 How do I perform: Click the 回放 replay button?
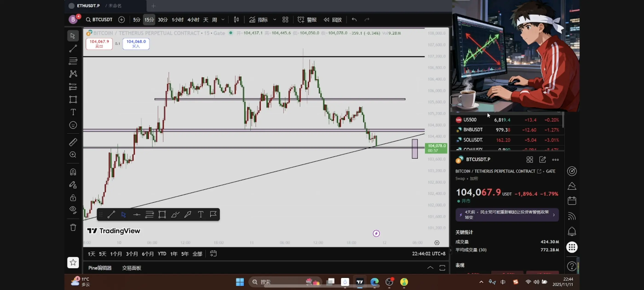[x=333, y=20]
